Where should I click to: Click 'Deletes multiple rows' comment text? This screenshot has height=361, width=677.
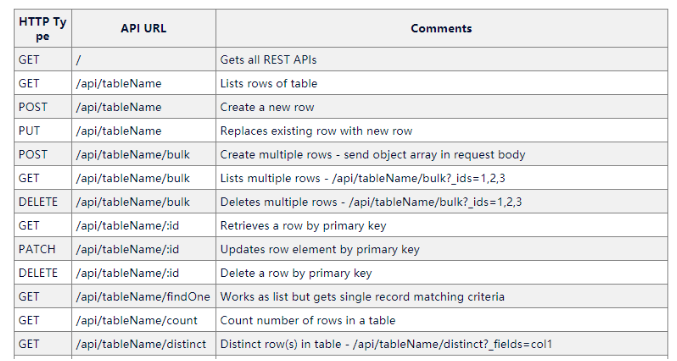371,202
